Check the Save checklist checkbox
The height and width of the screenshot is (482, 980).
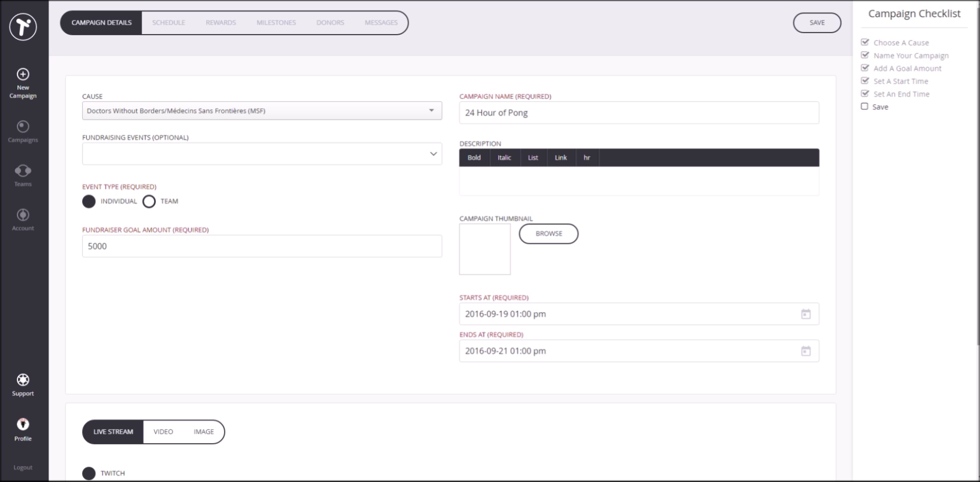coord(865,106)
